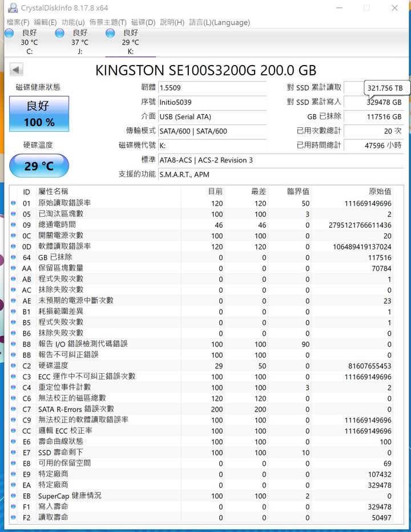Click the firmware field 1.5509

(x=212, y=88)
